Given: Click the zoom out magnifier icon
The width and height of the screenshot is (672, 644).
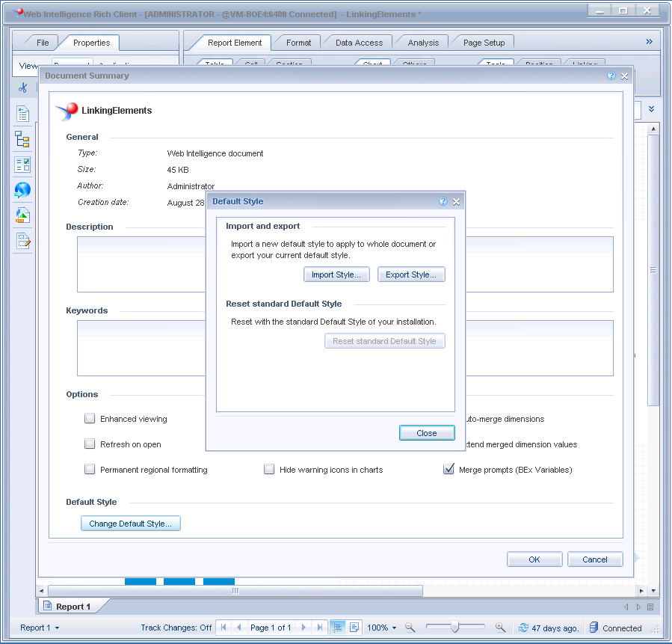Looking at the screenshot, I should coord(410,628).
